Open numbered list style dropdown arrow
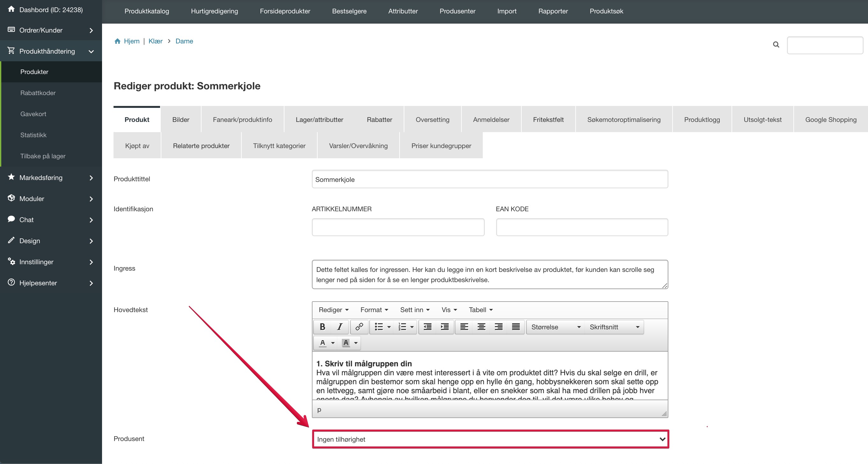The height and width of the screenshot is (464, 868). point(412,327)
